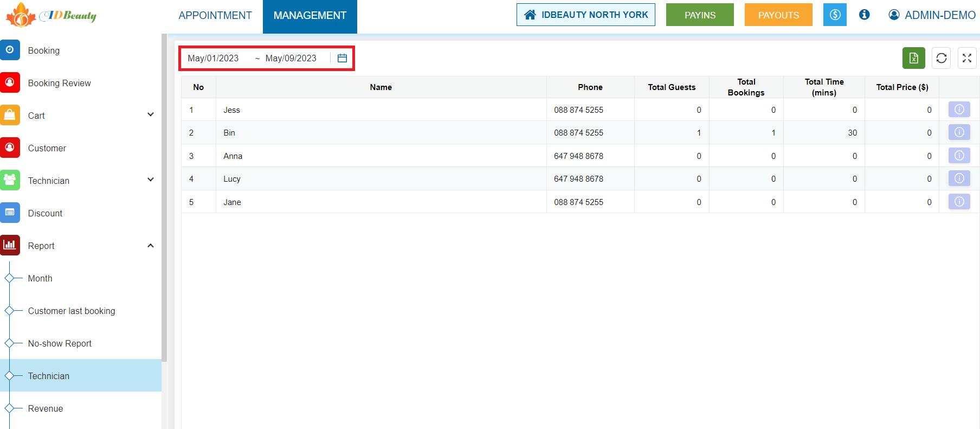Click the IDBeauty logo
The height and width of the screenshot is (429, 980).
(x=51, y=15)
